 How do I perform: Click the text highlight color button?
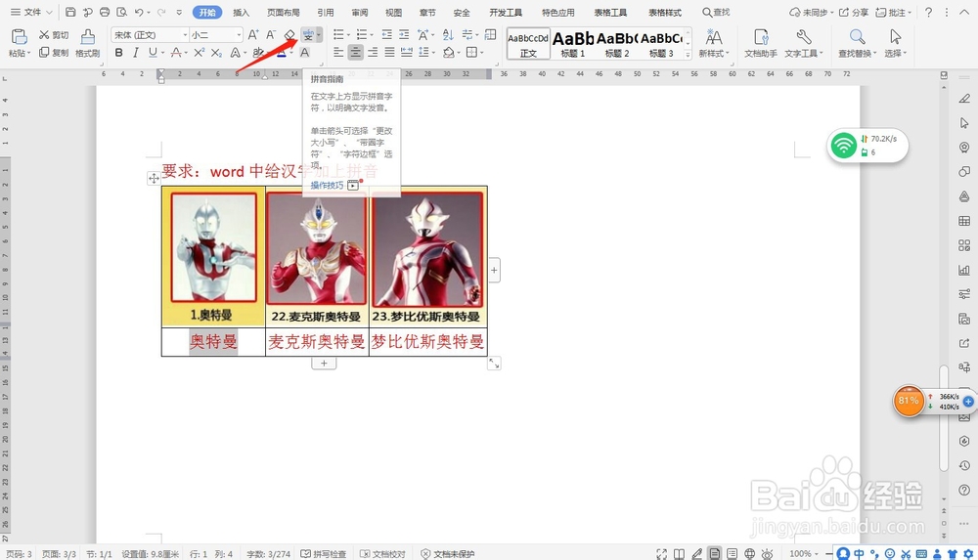[257, 53]
